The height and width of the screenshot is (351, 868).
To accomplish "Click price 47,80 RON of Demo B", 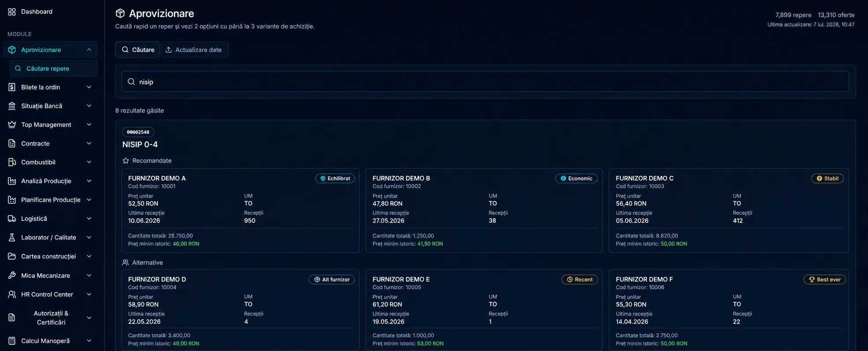I will tap(387, 204).
